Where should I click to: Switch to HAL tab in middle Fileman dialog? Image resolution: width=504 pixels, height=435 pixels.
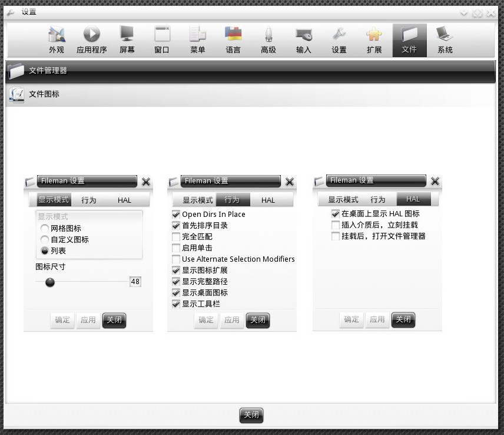click(x=268, y=200)
